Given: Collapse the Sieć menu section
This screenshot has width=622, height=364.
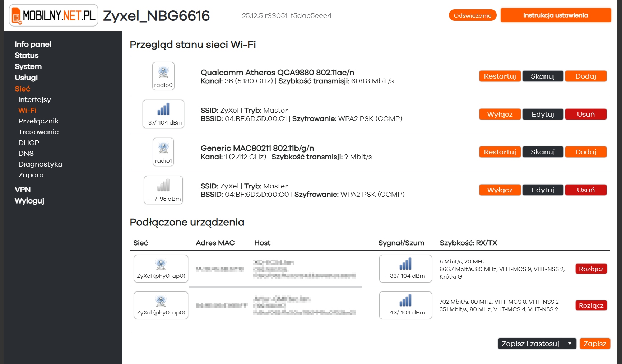Looking at the screenshot, I should click(22, 89).
